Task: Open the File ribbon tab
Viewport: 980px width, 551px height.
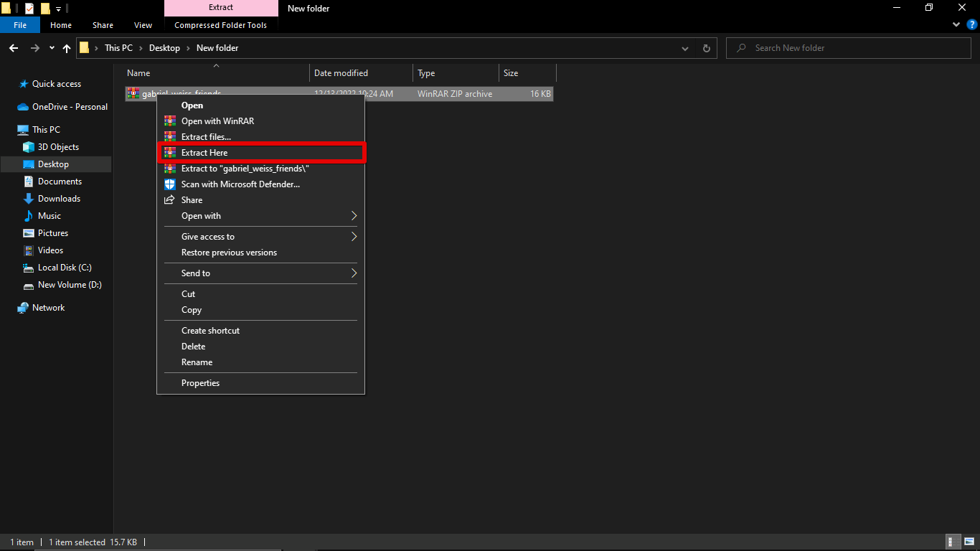Action: point(20,25)
